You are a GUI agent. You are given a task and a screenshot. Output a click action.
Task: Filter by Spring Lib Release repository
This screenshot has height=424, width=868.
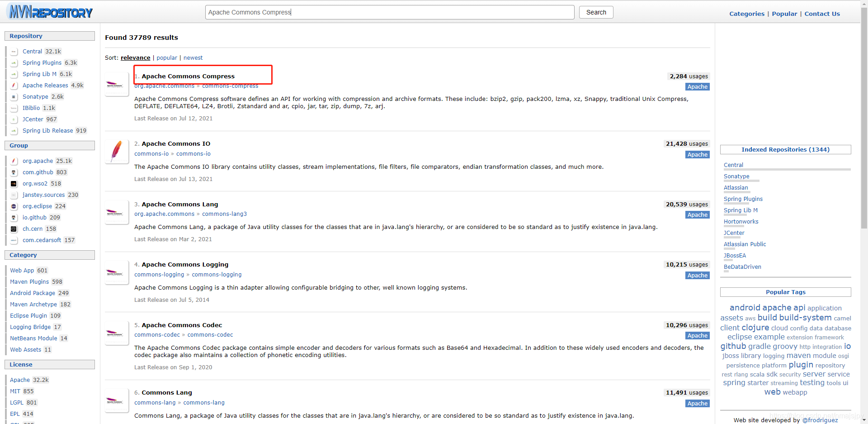[54, 131]
